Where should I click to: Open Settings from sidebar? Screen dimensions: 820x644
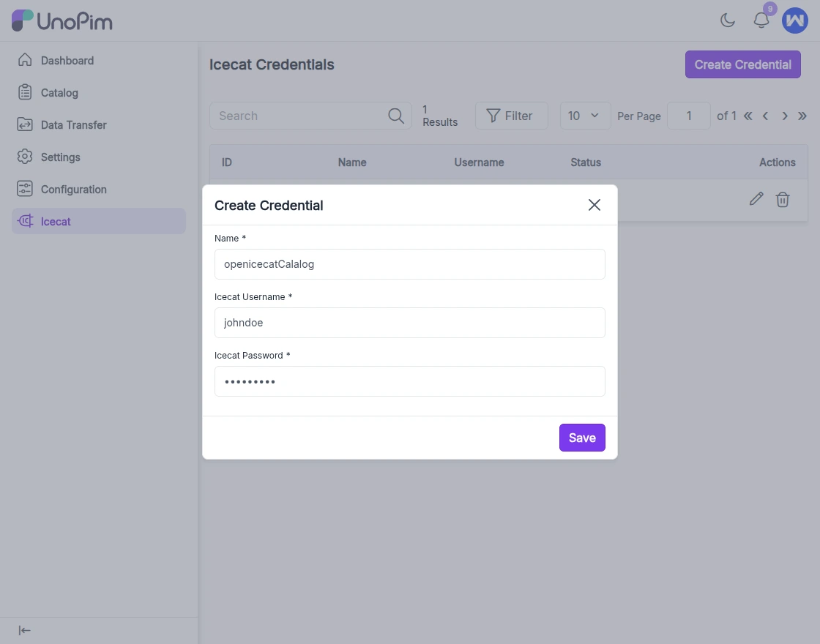98,157
